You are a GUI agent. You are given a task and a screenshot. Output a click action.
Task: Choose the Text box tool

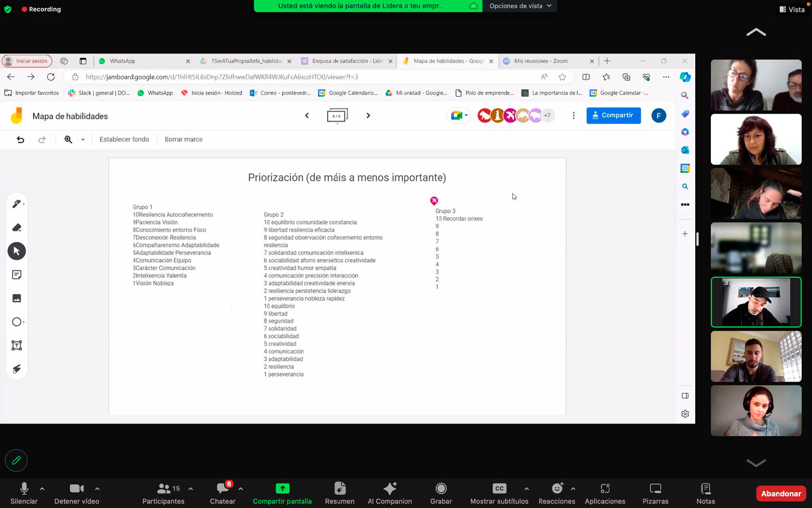point(16,345)
